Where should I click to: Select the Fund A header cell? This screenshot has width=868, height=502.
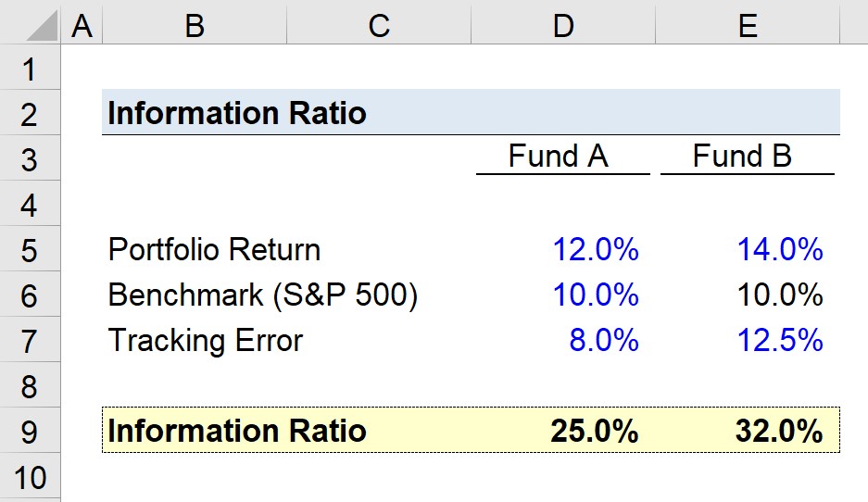563,157
